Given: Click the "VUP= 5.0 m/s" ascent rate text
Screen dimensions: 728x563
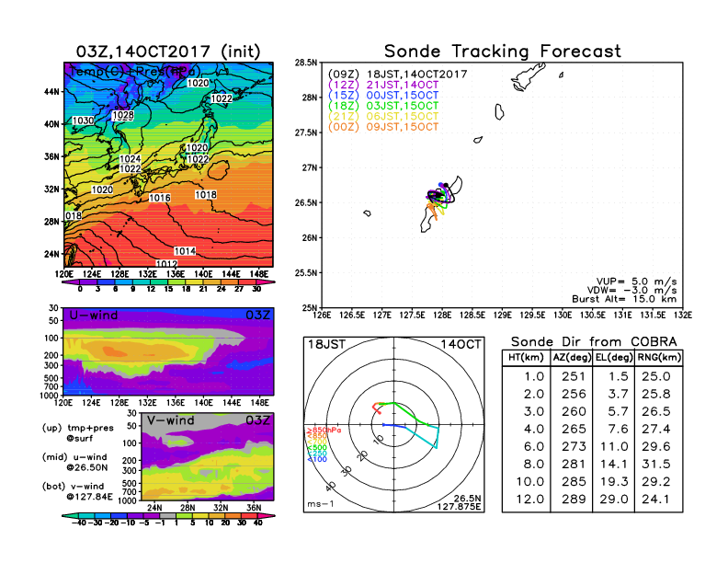Looking at the screenshot, I should pyautogui.click(x=636, y=281).
